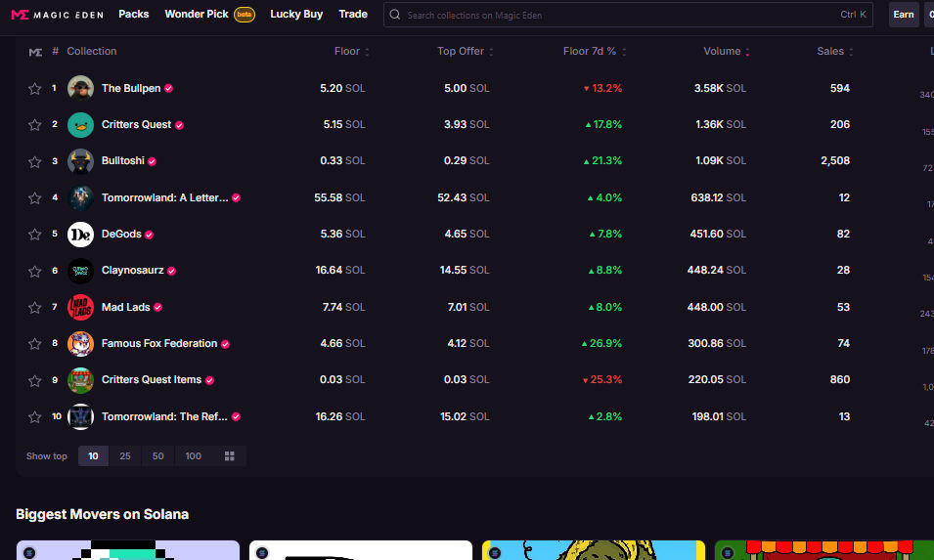
Task: Sort the table by Floor column
Action: click(x=351, y=51)
